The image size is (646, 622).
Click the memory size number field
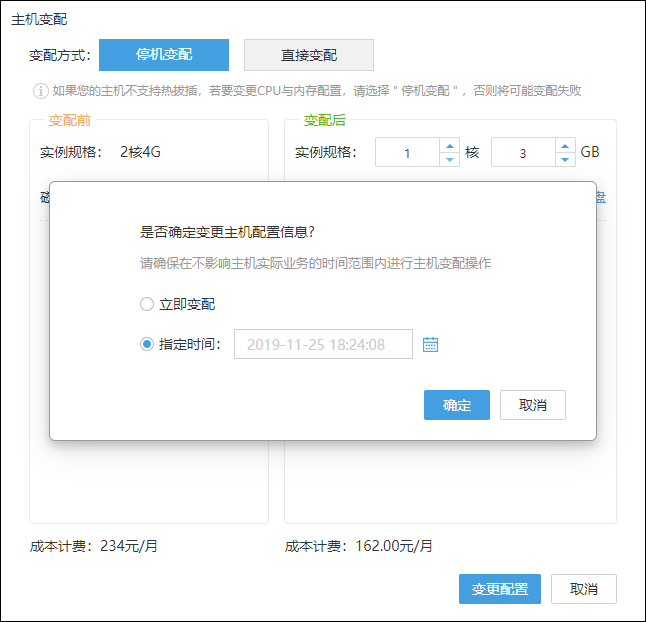click(x=522, y=153)
